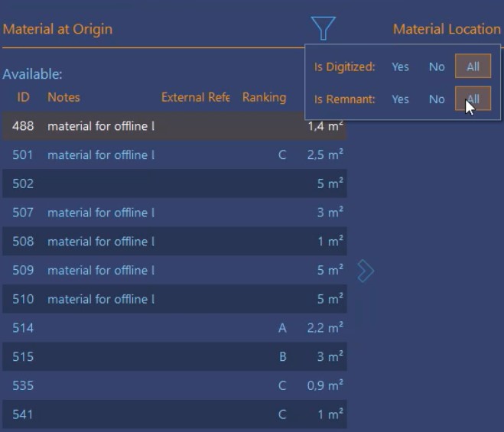504x432 pixels.
Task: Set Is Remnant filter to Yes
Action: (400, 99)
